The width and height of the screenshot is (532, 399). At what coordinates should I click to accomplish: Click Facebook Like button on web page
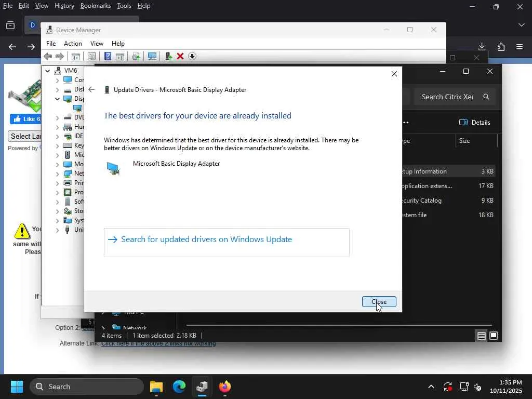pos(26,119)
